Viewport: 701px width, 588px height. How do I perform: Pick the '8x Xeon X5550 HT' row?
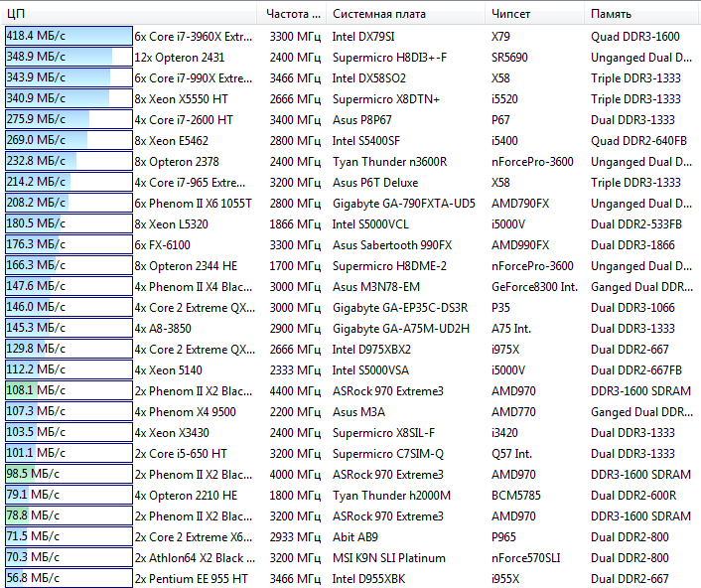point(181,99)
